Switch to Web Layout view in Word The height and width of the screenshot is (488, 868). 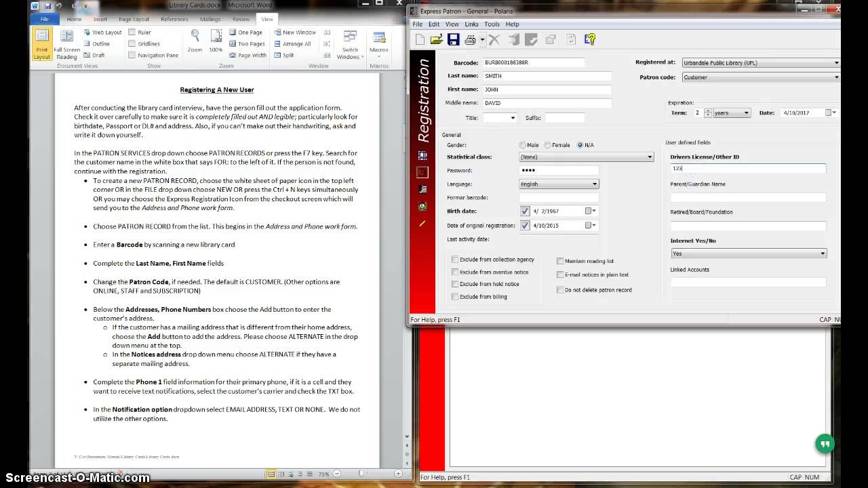[x=102, y=33]
